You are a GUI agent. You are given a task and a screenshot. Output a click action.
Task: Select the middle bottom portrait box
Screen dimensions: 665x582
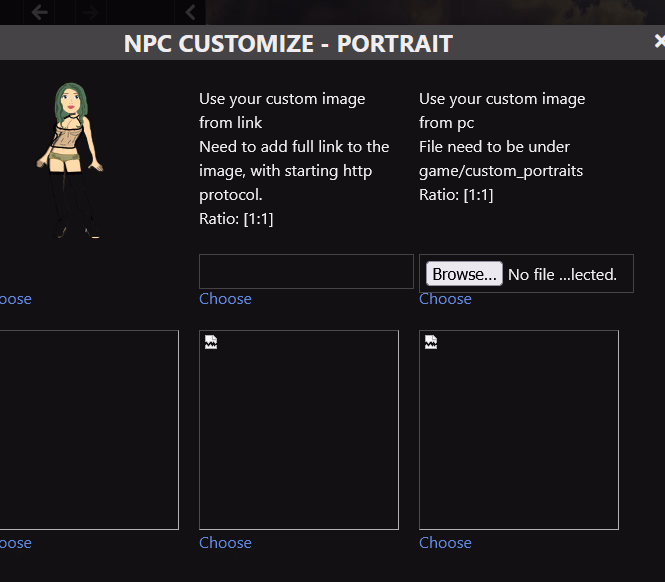299,430
